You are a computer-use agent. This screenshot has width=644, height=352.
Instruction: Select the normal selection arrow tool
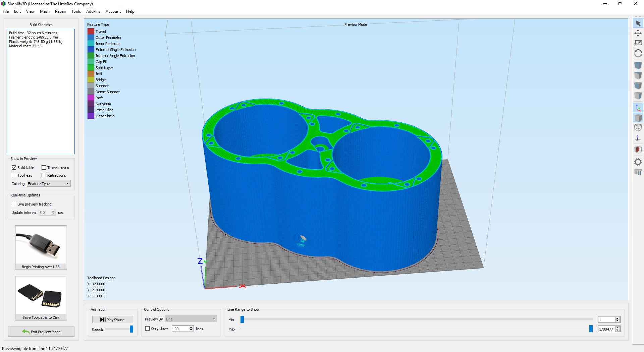638,23
